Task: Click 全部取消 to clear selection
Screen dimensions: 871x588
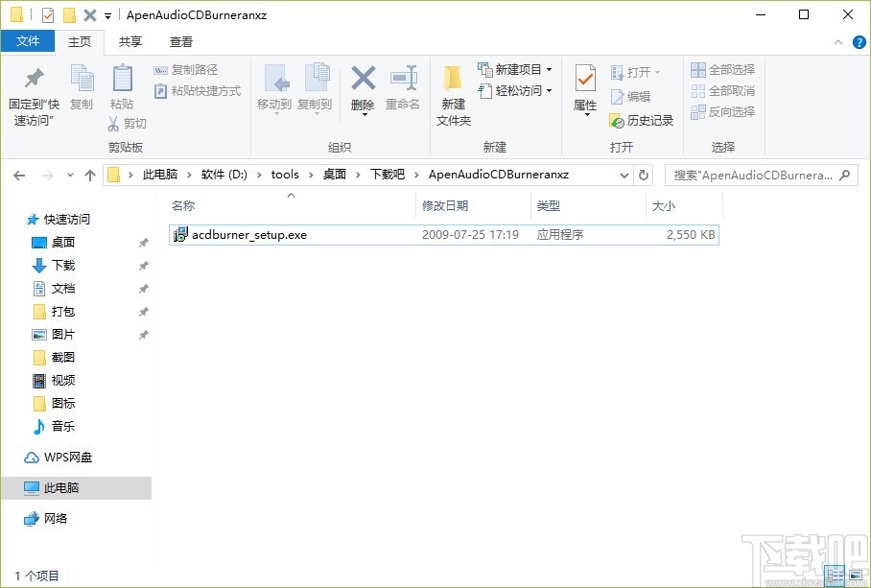Action: tap(722, 90)
